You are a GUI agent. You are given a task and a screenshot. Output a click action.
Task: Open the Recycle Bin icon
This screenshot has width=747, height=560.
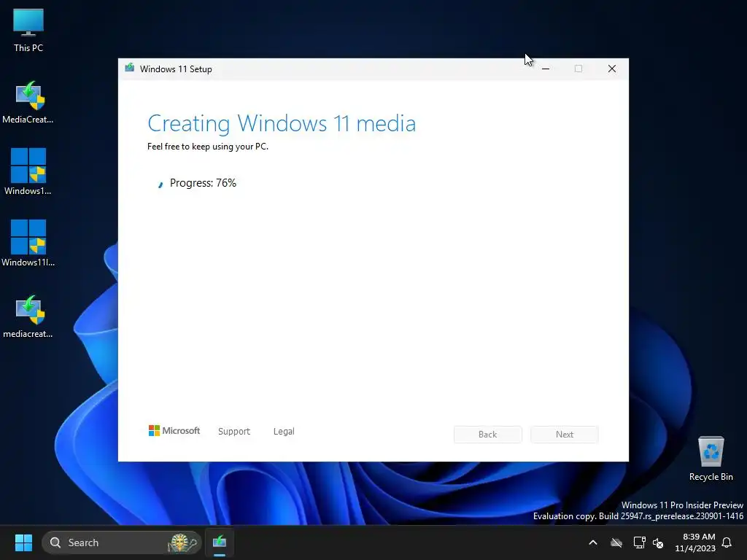coord(711,458)
